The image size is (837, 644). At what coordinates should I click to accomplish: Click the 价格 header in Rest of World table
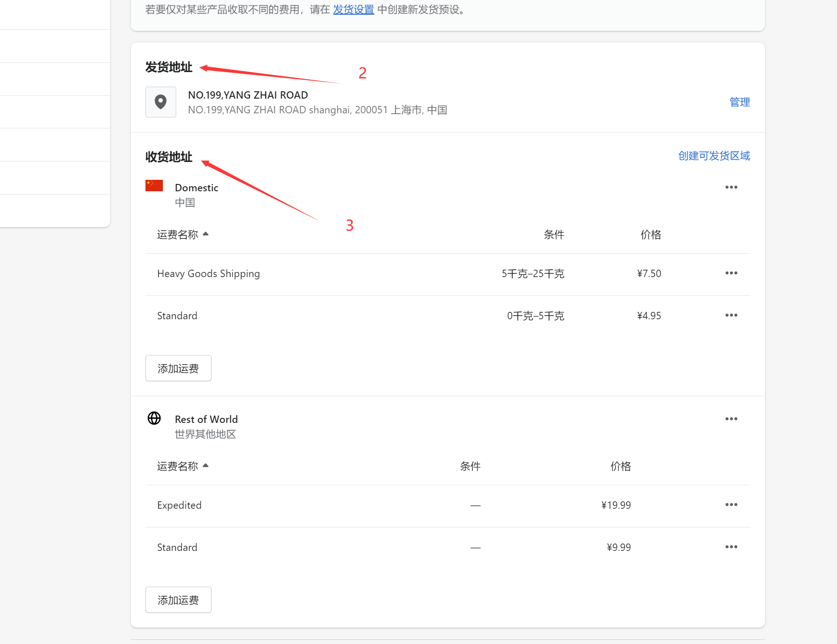pyautogui.click(x=620, y=466)
